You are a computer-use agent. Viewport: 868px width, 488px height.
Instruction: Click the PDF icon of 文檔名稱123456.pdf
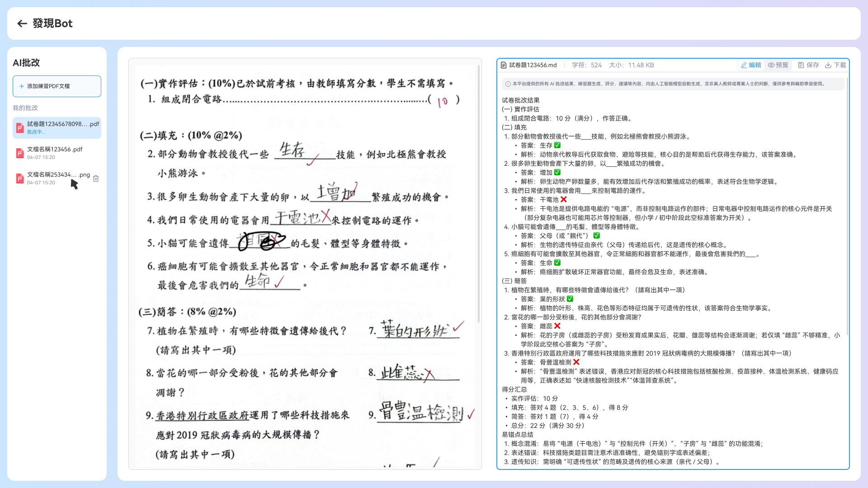coord(20,153)
